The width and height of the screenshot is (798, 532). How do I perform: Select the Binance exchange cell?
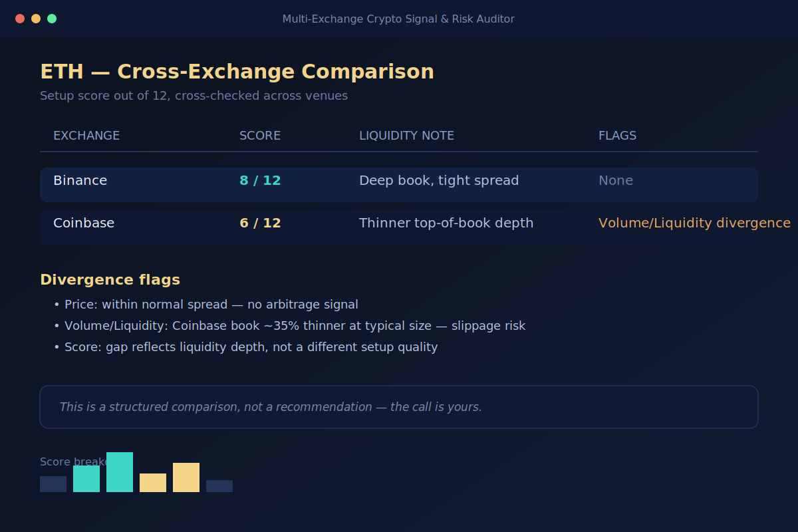coord(80,181)
